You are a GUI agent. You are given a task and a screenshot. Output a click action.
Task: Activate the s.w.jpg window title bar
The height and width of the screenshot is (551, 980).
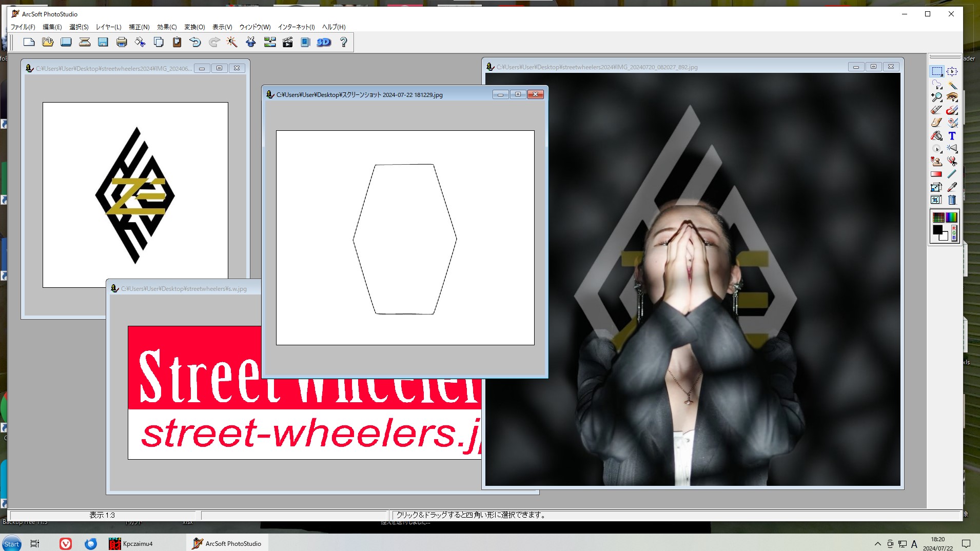(x=184, y=289)
